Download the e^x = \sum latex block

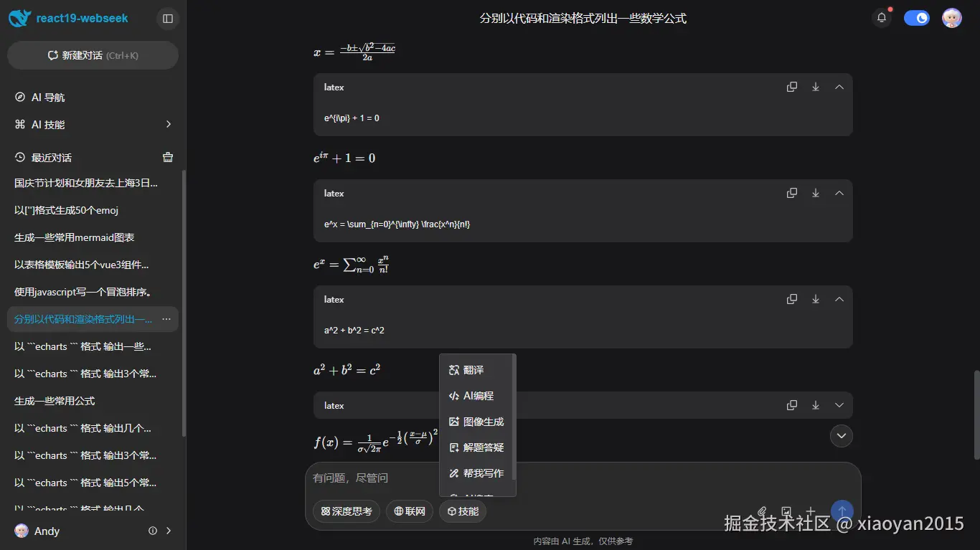point(816,193)
